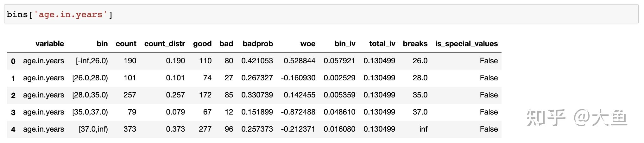Click the 'variable' column header
This screenshot has width=644, height=143.
50,44
